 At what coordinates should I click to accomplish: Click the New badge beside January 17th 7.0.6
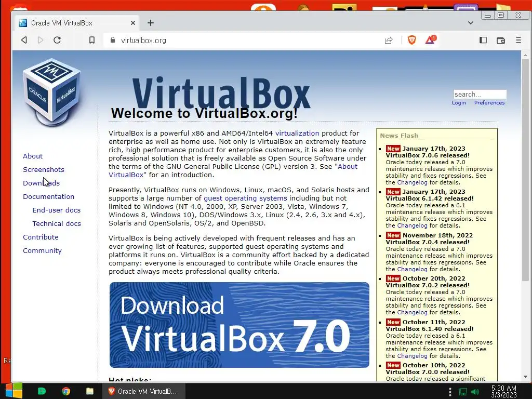(x=393, y=149)
